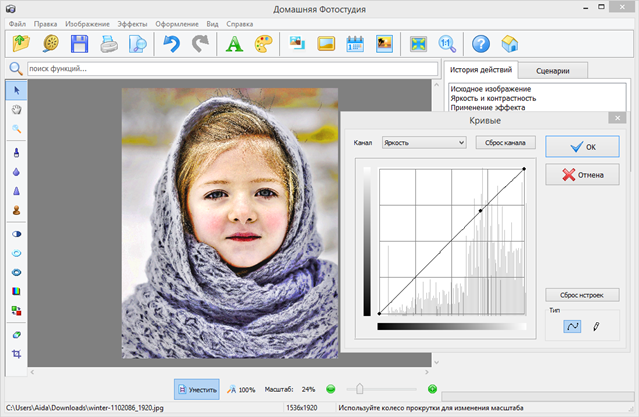Select Применение эффекта history entry
Screen dimensions: 639x417
click(x=488, y=108)
